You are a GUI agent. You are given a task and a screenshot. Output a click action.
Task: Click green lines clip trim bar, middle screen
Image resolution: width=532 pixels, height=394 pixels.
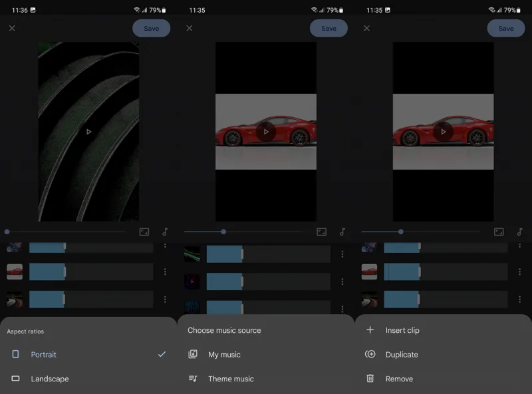269,254
